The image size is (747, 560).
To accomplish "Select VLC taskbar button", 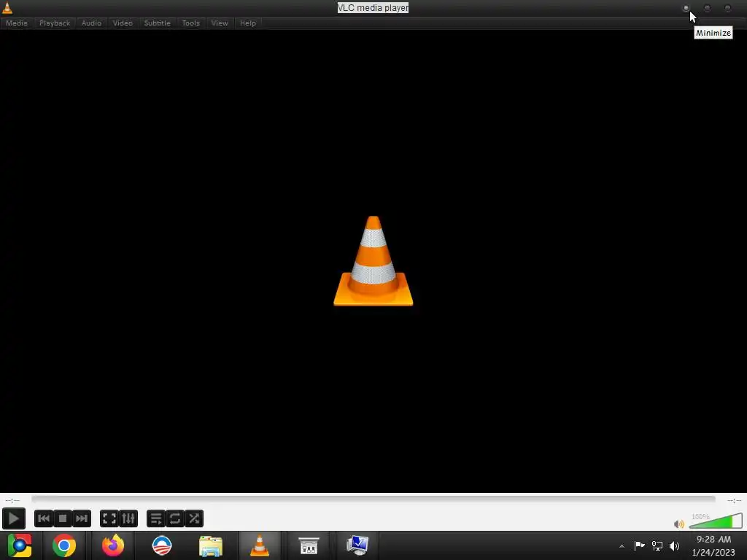I will [260, 545].
